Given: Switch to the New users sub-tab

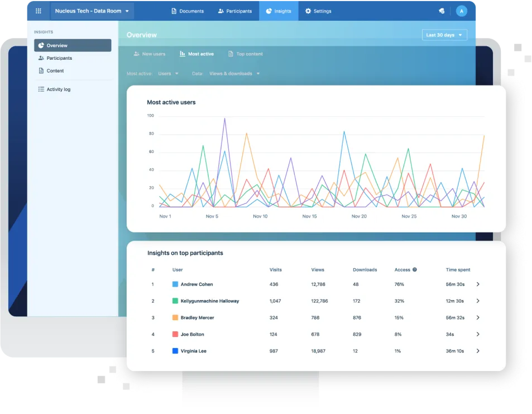Looking at the screenshot, I should pos(150,54).
